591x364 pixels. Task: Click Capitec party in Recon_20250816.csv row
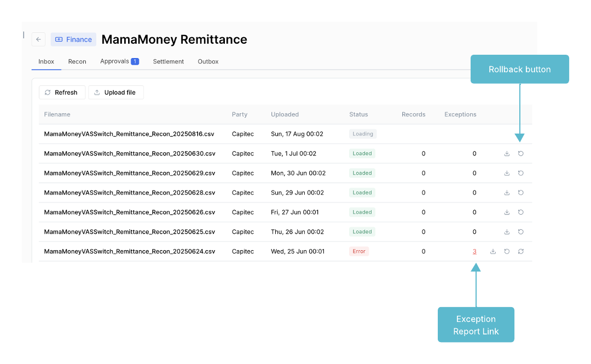point(243,134)
